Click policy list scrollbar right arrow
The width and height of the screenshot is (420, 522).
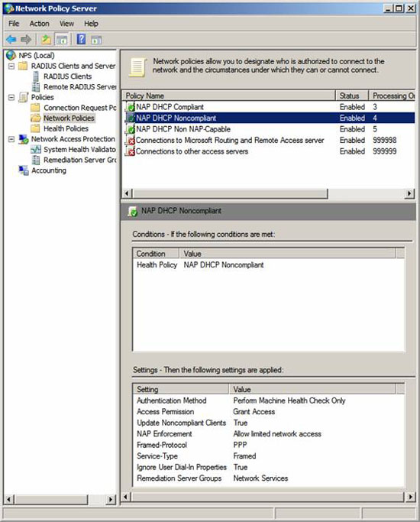point(410,193)
